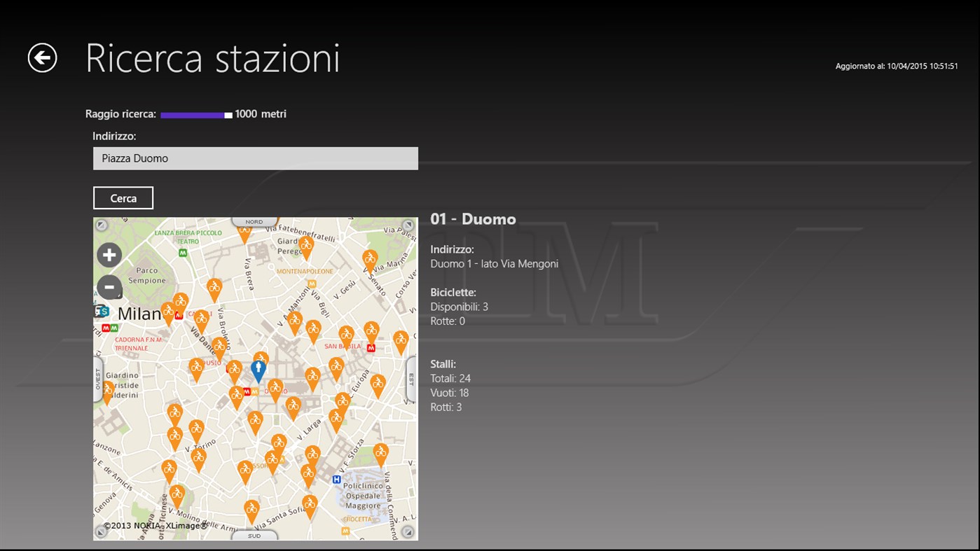Click the back arrow beside Ricerca stazioni
980x551 pixels.
click(43, 57)
